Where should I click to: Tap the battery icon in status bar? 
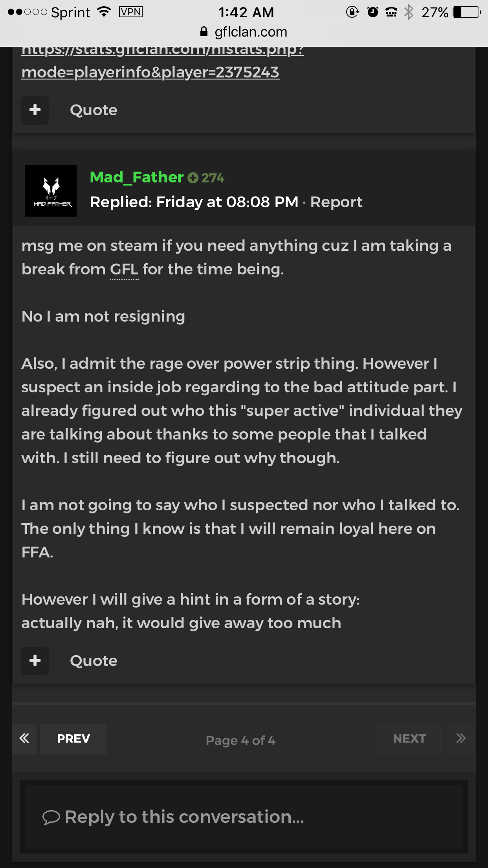pyautogui.click(x=467, y=12)
